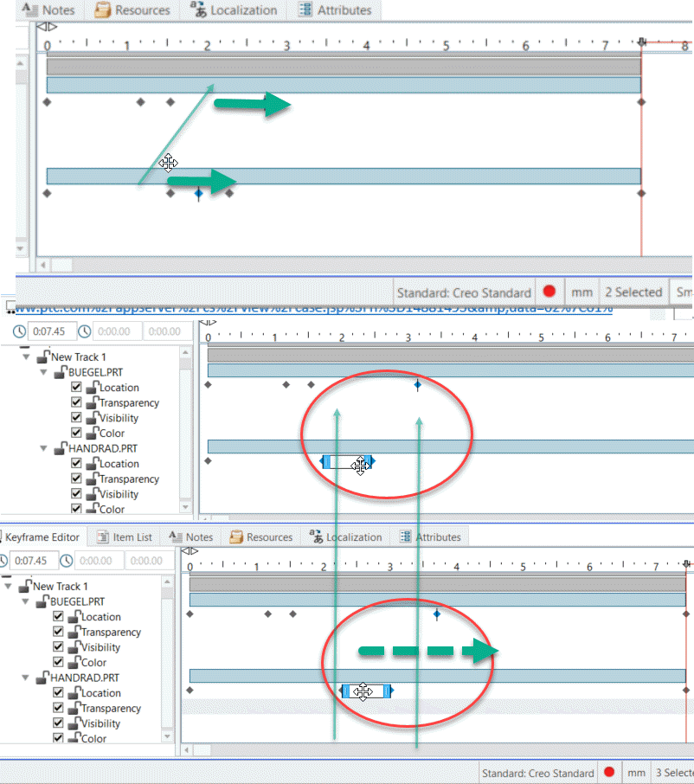Toggle the HANDRAD.PRT Transparency lock icon in the bottom screenshot

[x=74, y=708]
